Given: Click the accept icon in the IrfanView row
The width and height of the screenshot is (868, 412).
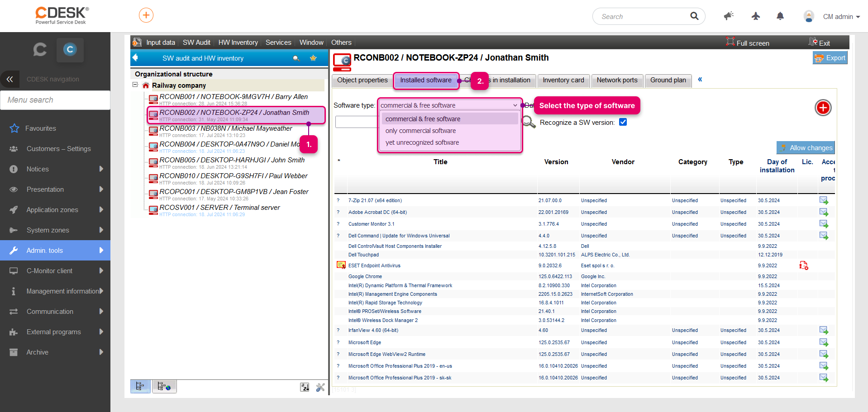Looking at the screenshot, I should 824,331.
